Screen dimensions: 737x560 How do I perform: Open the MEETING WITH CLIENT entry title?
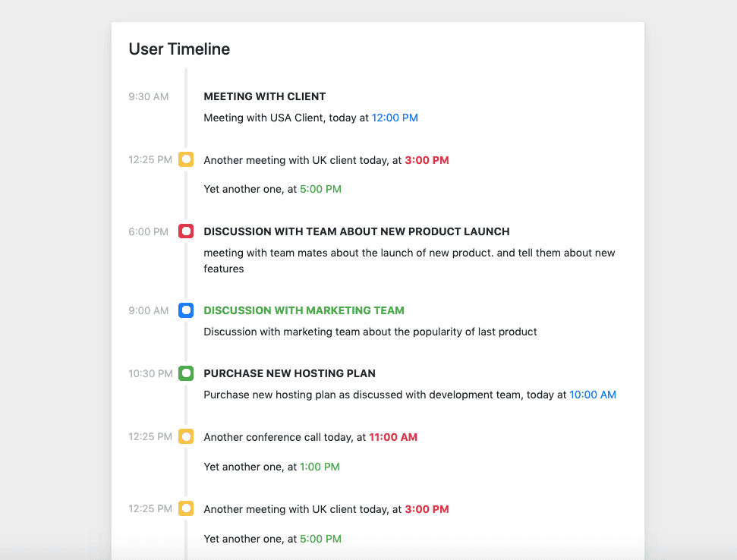coord(264,96)
